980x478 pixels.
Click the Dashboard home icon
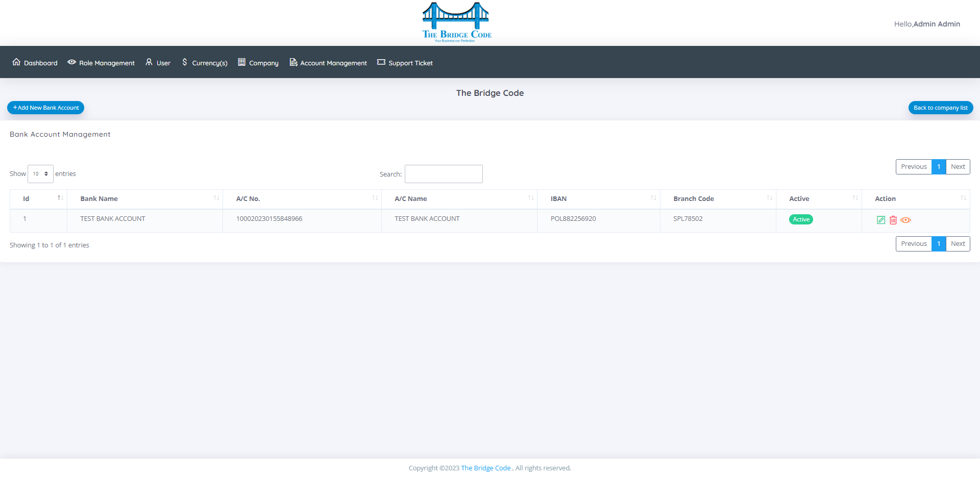(x=16, y=62)
